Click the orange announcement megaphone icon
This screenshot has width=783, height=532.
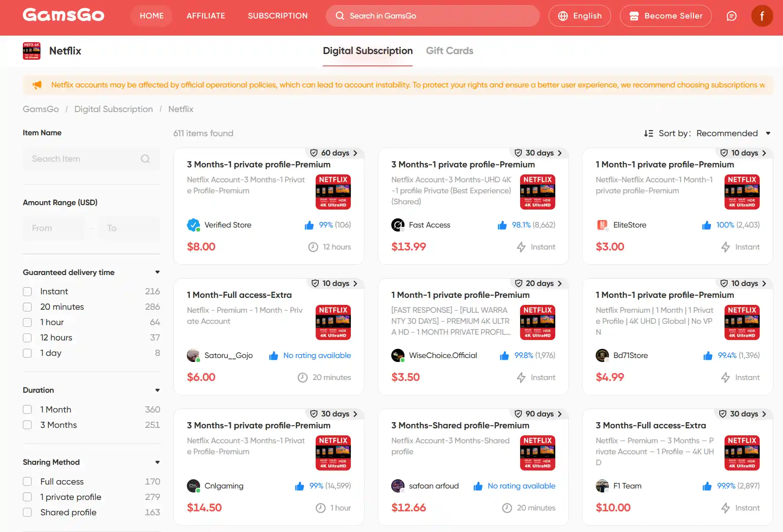[37, 85]
